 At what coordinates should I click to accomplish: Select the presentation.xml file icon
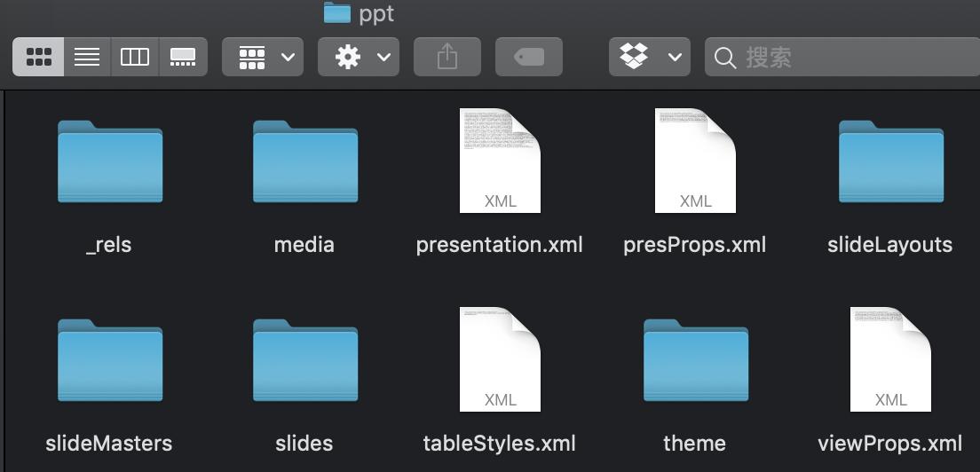pyautogui.click(x=500, y=161)
